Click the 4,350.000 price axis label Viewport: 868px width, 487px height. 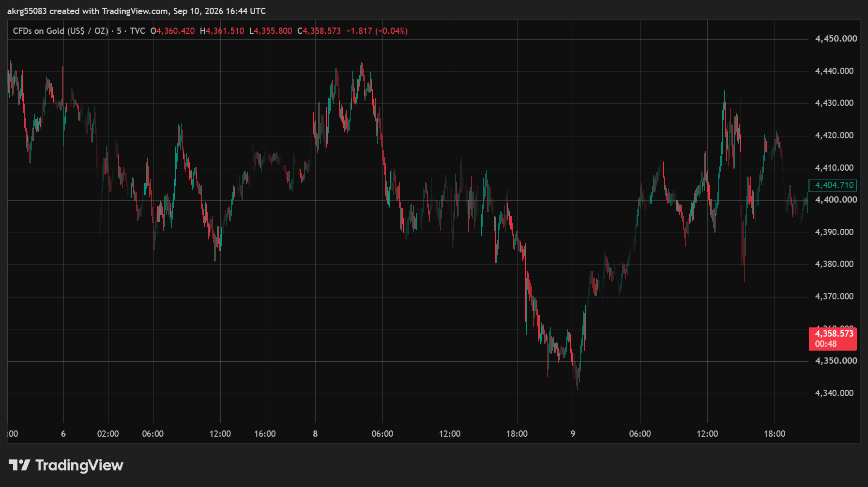836,361
